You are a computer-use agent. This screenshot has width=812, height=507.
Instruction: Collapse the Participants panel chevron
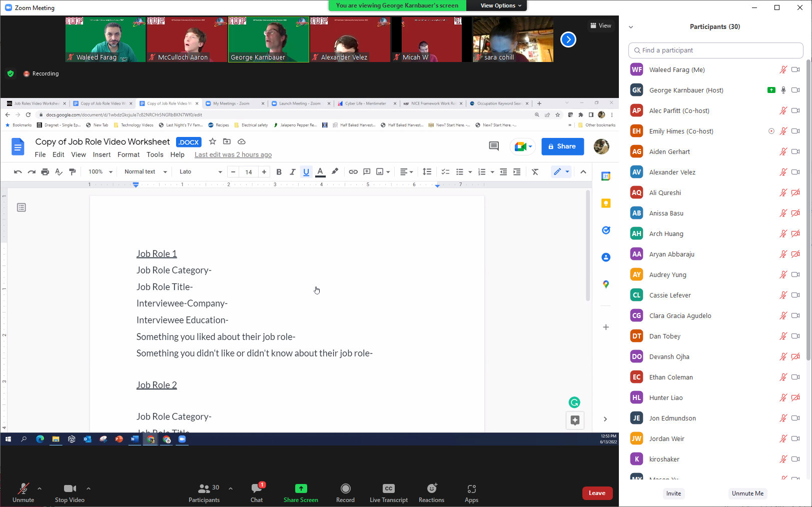(x=631, y=27)
